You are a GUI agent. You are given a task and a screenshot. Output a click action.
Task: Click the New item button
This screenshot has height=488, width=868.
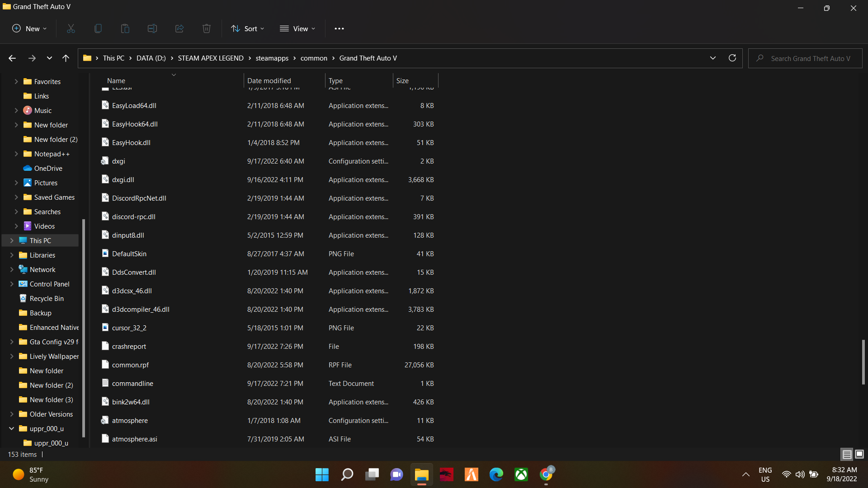29,28
